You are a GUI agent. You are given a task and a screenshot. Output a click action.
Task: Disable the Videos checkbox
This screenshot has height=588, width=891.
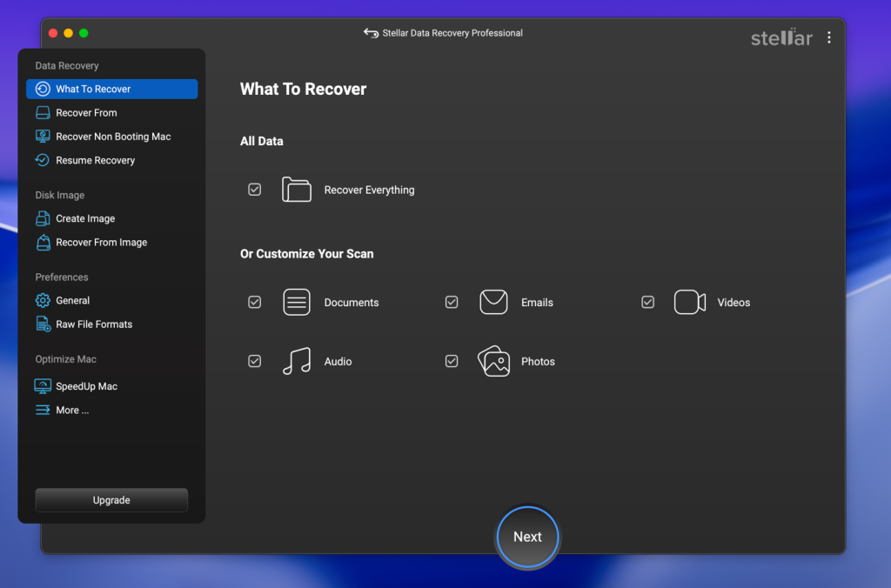[648, 303]
